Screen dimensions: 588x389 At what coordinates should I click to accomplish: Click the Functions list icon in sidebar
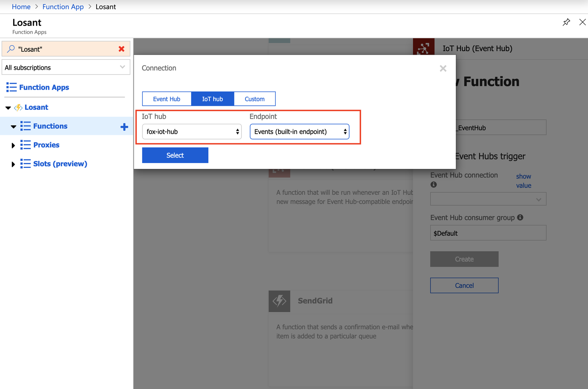click(x=25, y=126)
